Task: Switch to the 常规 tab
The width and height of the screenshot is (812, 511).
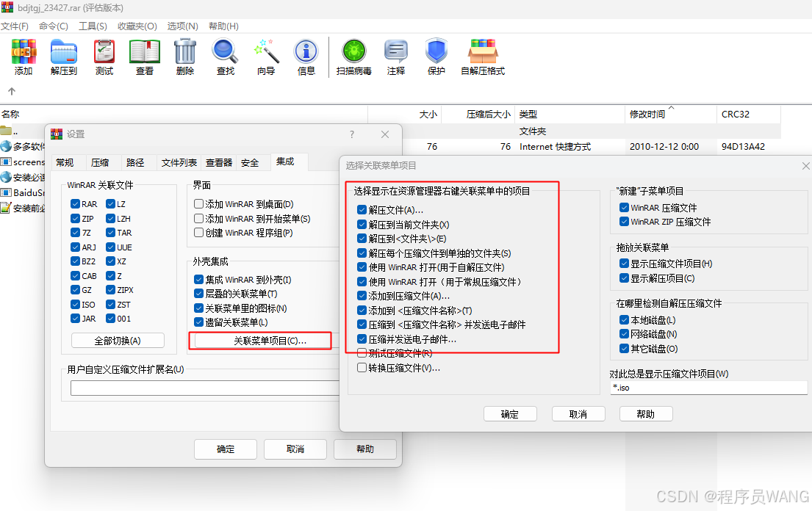Action: tap(65, 162)
